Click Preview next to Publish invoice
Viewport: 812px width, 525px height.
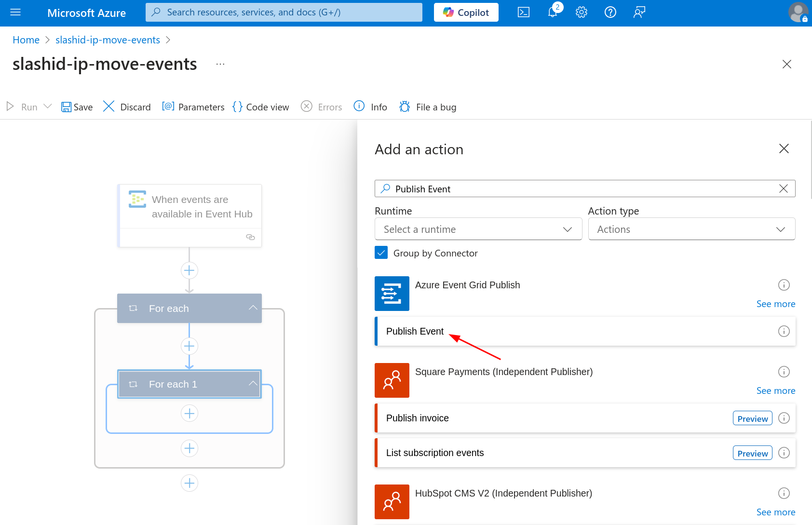752,418
